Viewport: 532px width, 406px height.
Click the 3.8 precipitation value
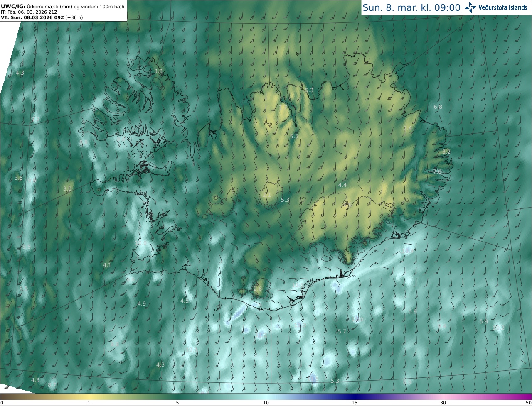click(x=158, y=71)
